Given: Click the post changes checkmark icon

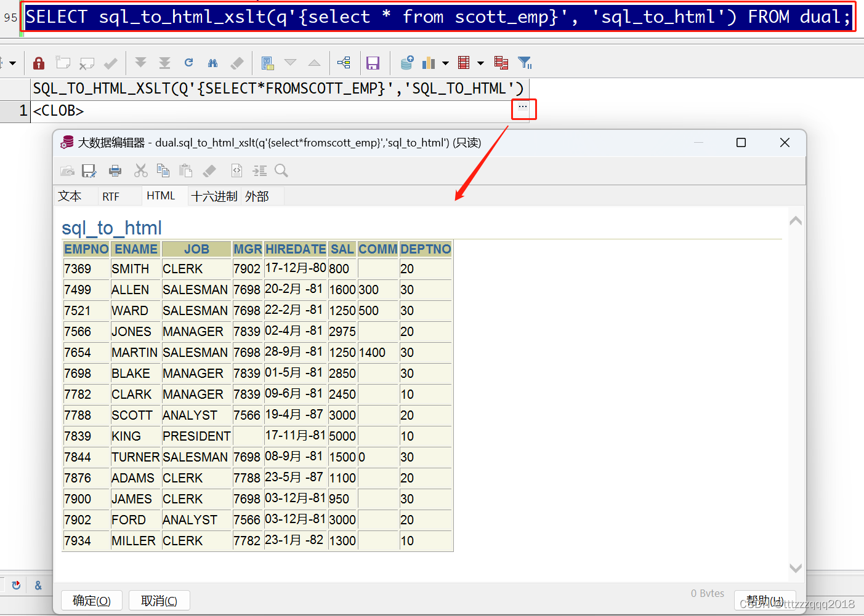Looking at the screenshot, I should 111,63.
